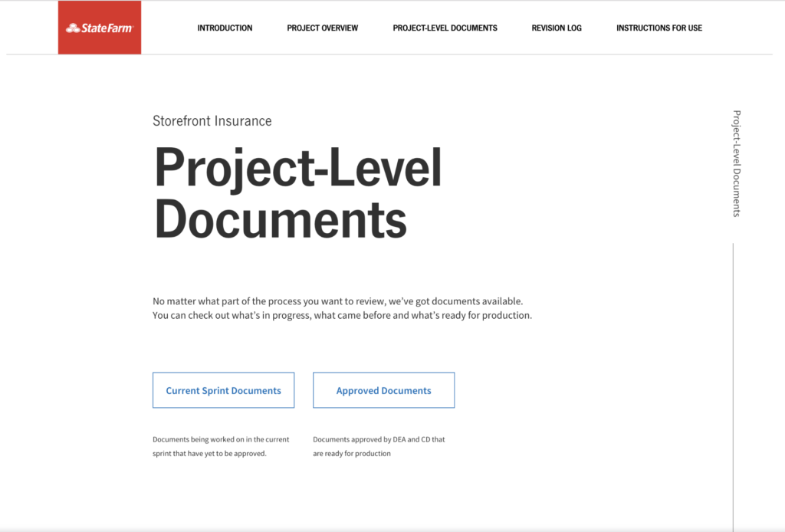Click the State Farm logo
The image size is (785, 532).
tap(100, 28)
